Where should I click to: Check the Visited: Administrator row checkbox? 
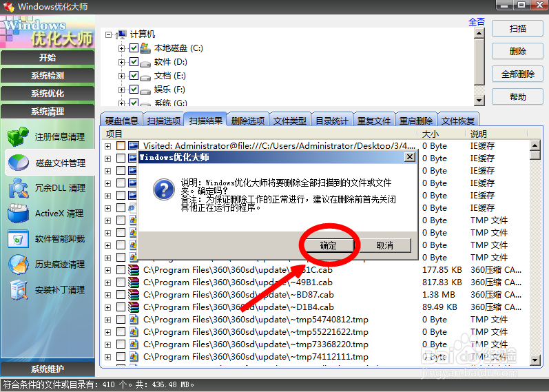pyautogui.click(x=121, y=146)
